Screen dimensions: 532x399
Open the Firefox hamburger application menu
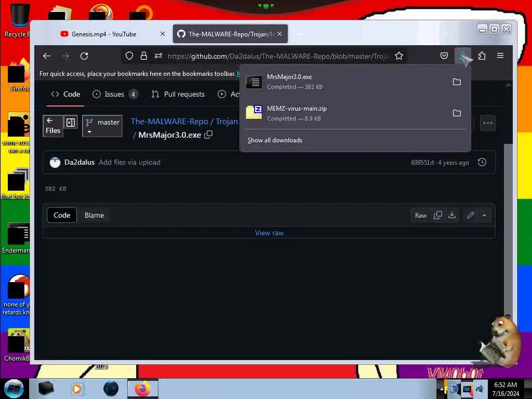[500, 56]
